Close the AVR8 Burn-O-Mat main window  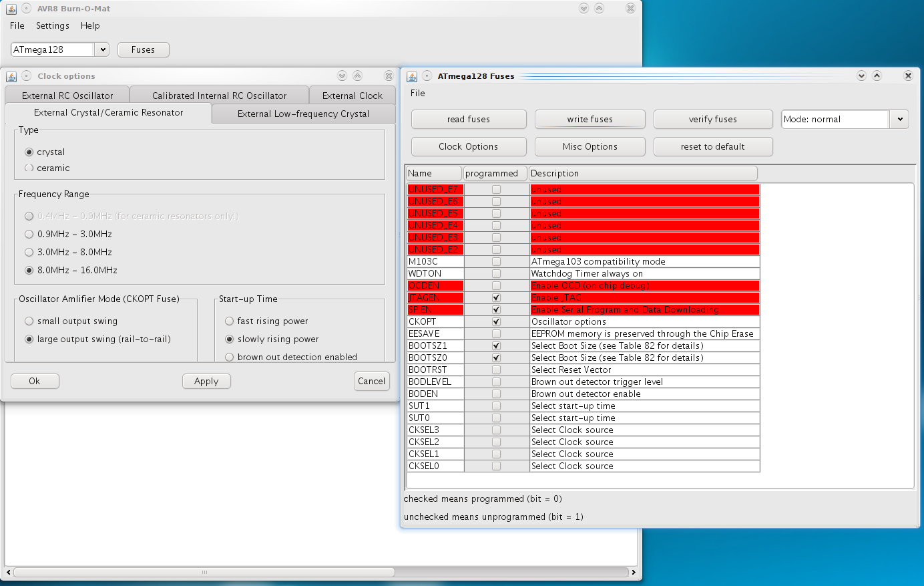[x=630, y=9]
